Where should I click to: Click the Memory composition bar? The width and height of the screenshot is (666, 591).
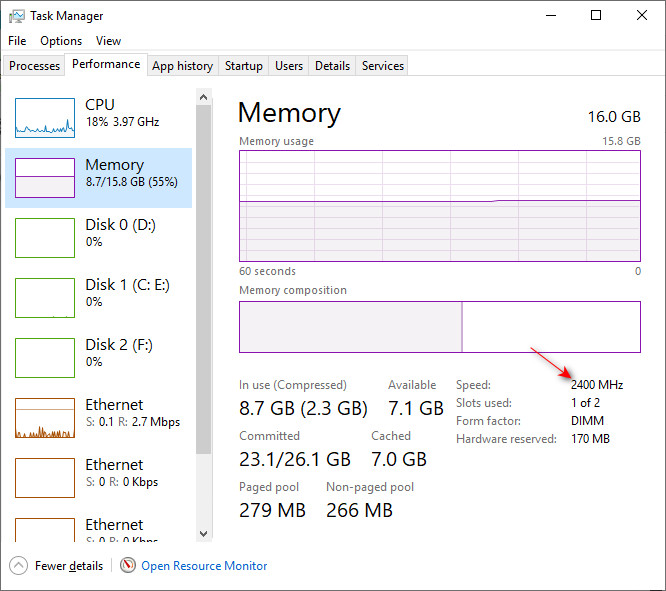click(x=440, y=327)
